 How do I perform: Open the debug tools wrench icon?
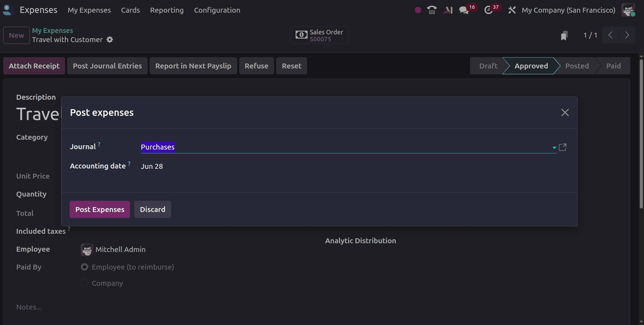coord(512,10)
